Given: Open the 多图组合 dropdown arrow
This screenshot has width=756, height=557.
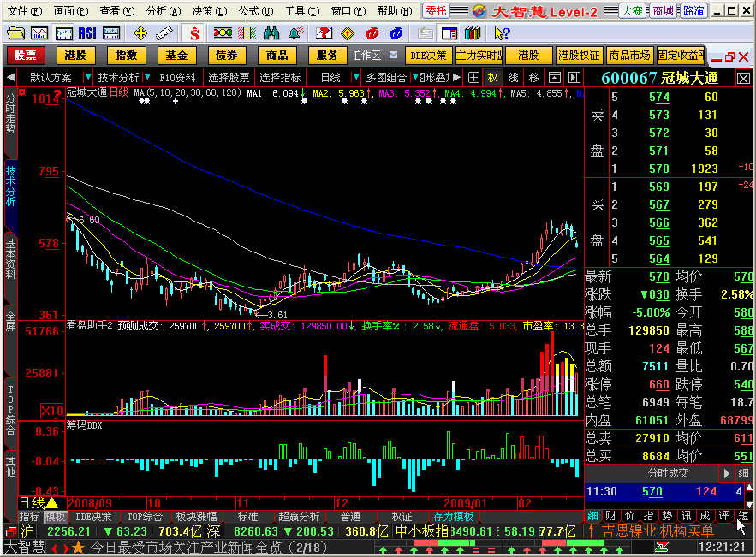Looking at the screenshot, I should (x=414, y=77).
